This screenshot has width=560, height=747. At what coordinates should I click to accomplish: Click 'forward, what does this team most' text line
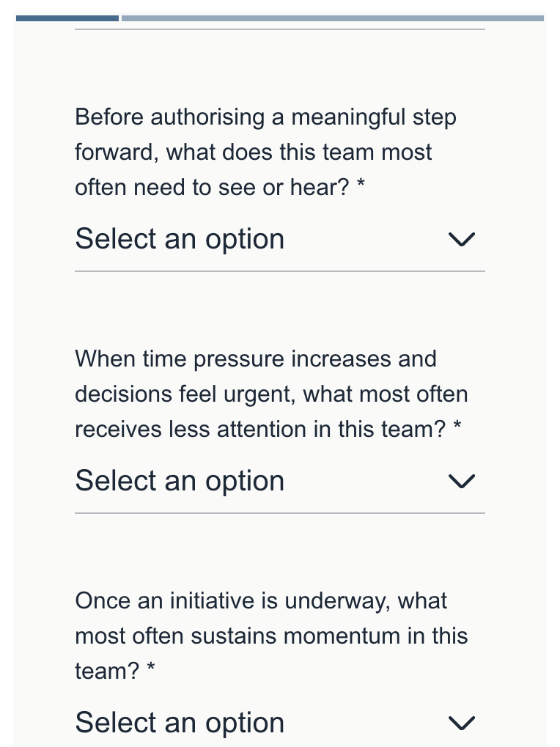click(x=254, y=152)
